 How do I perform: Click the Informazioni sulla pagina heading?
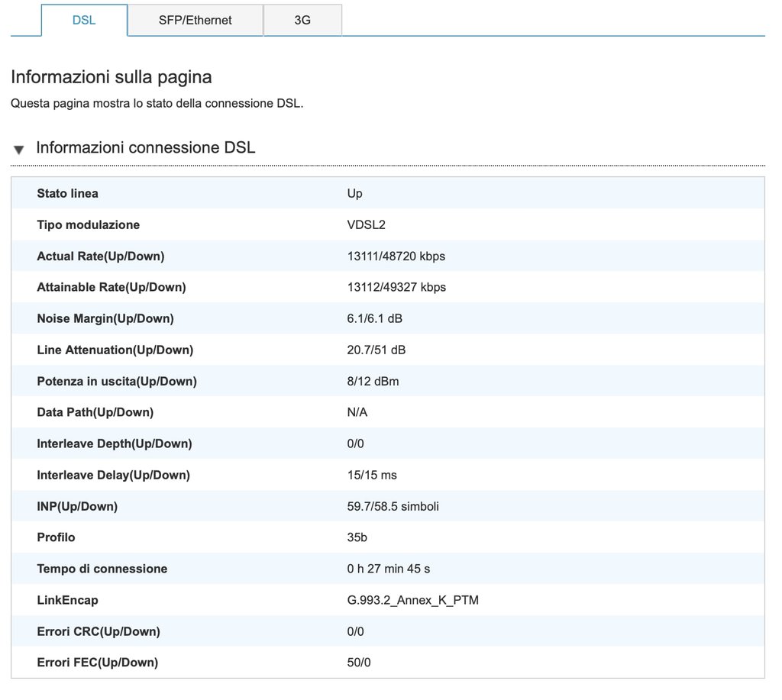pos(111,77)
